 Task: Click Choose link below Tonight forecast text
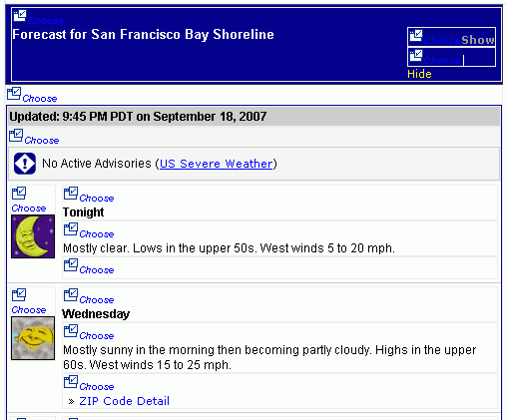[x=97, y=270]
